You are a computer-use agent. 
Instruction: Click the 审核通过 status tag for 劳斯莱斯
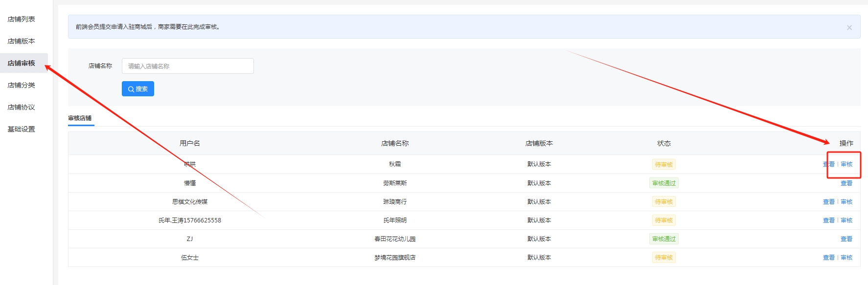(x=663, y=183)
